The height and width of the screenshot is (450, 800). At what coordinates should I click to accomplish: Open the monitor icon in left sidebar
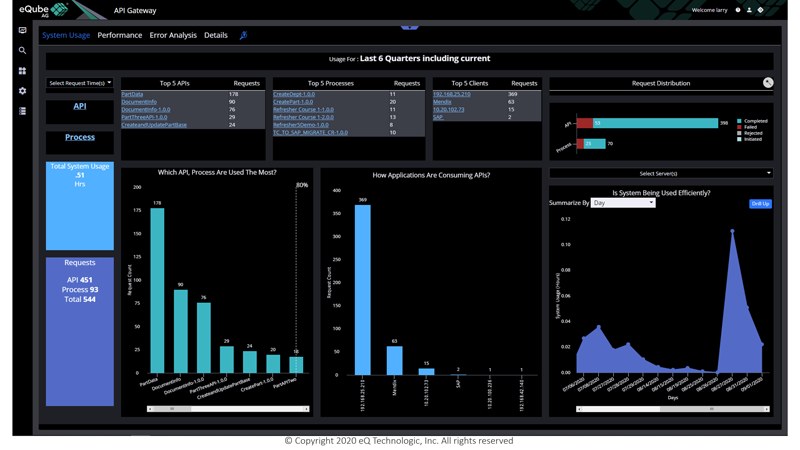point(22,30)
